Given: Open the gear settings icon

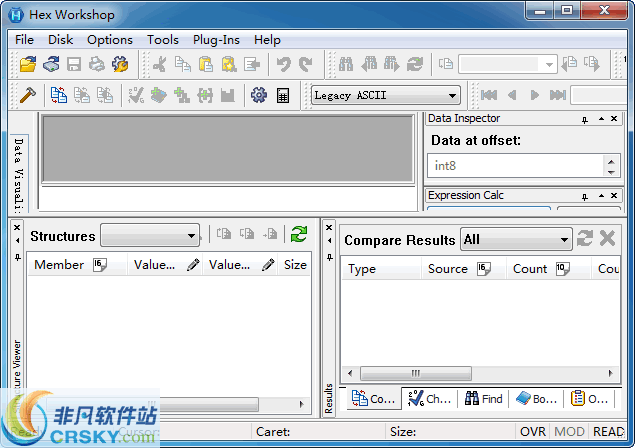Looking at the screenshot, I should pos(259,95).
